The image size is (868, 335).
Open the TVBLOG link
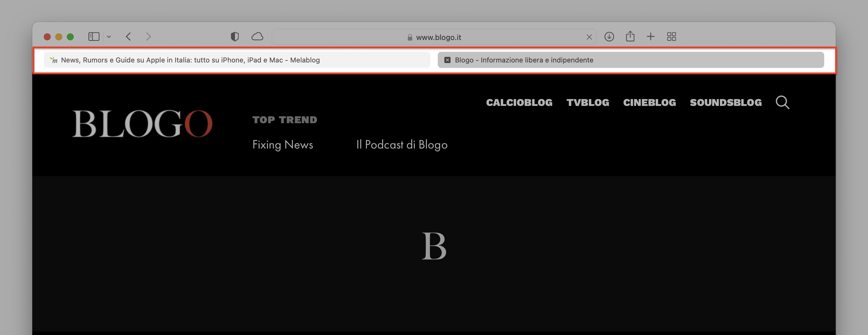[x=588, y=102]
